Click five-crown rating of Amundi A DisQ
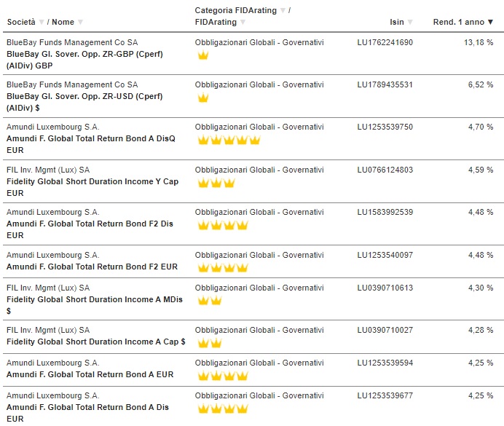The width and height of the screenshot is (504, 426). [x=229, y=140]
